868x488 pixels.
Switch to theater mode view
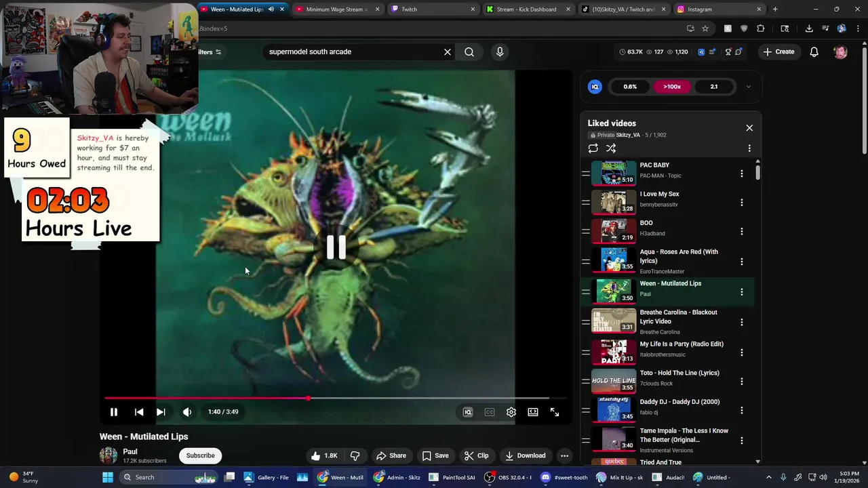coord(533,412)
